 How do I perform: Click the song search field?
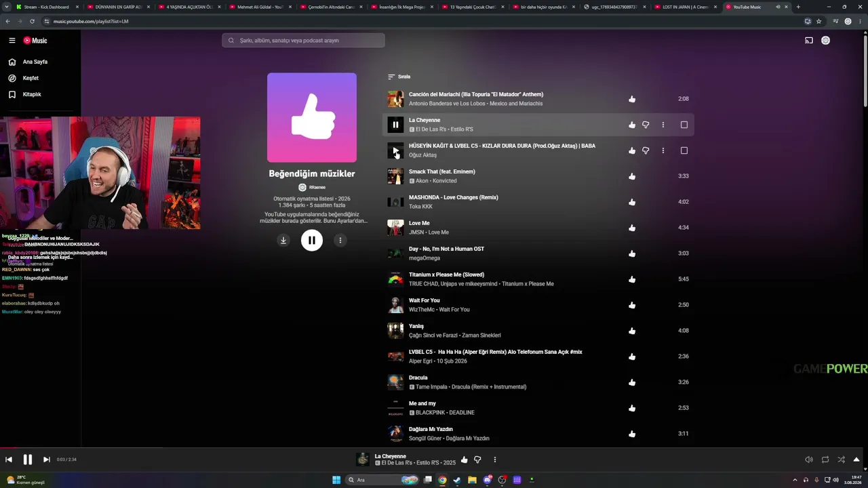(x=303, y=41)
